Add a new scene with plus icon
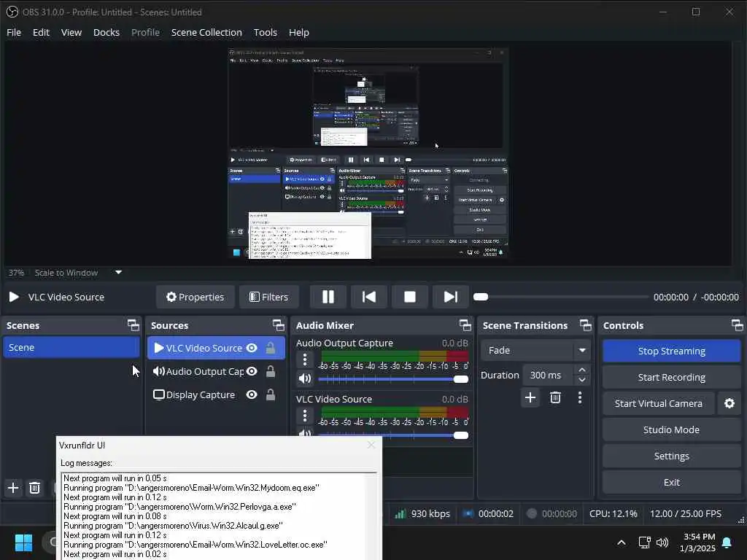 pyautogui.click(x=13, y=488)
